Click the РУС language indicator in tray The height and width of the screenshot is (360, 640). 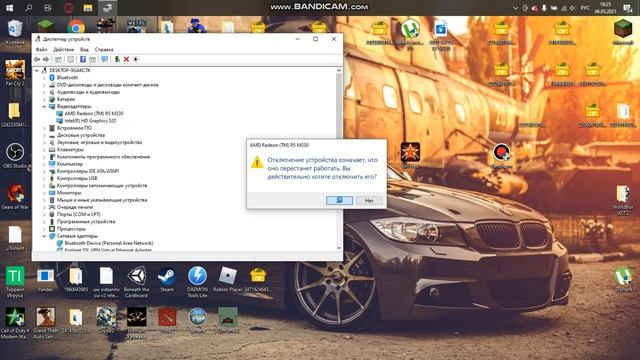[585, 8]
